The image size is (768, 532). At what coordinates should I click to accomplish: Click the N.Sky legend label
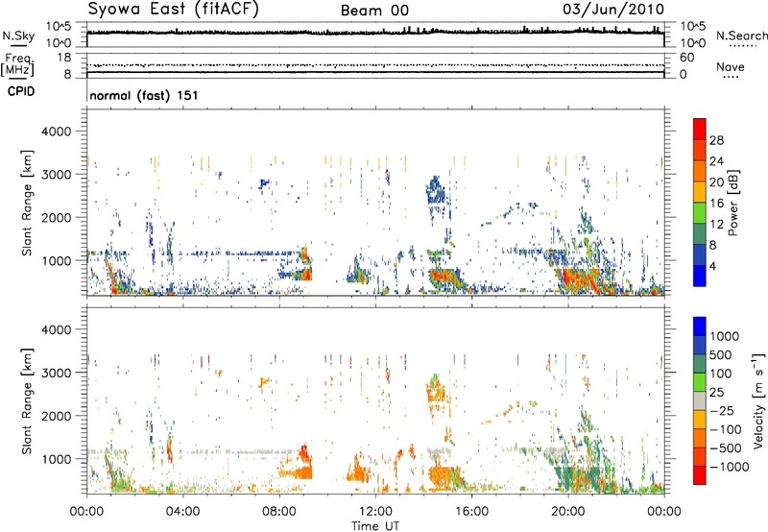tap(18, 36)
